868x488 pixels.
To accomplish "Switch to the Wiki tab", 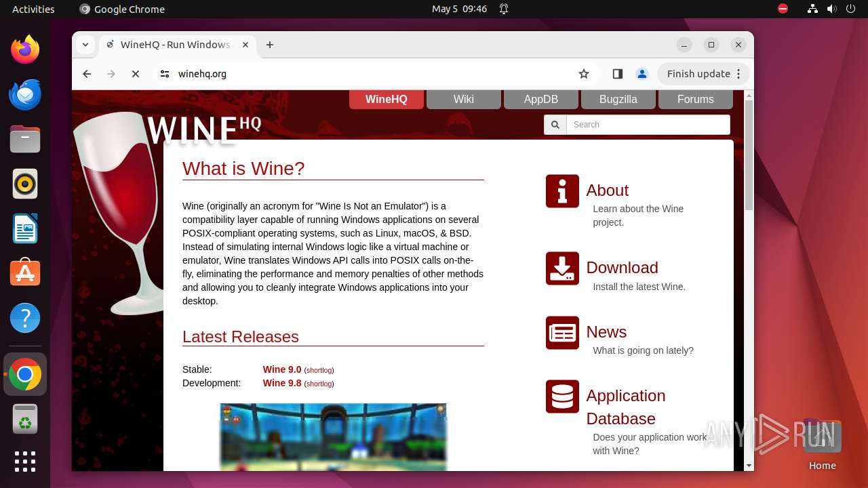I will (464, 99).
